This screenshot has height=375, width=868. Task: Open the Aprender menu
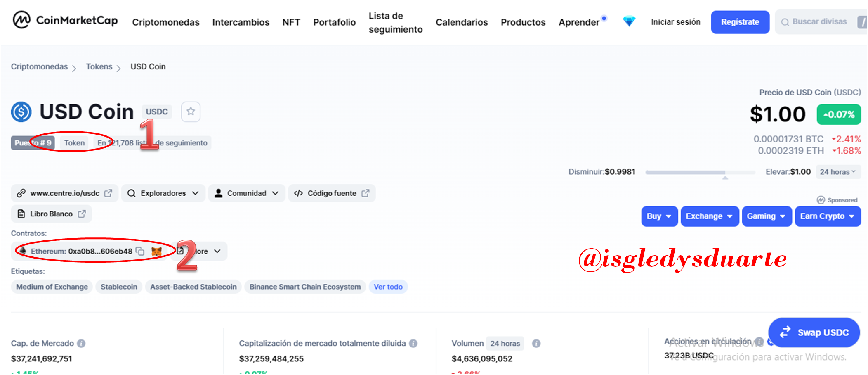click(579, 22)
